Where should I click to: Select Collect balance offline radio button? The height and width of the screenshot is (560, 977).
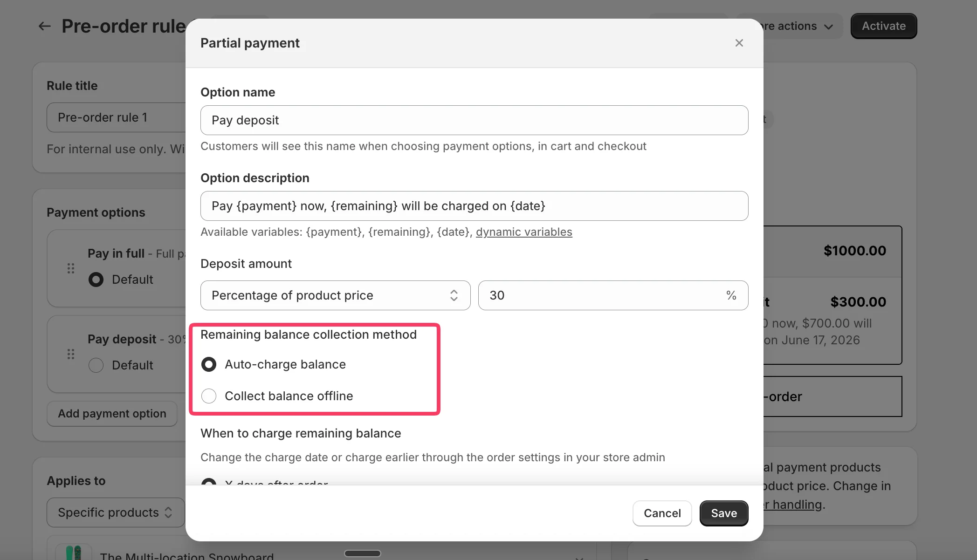[209, 396]
